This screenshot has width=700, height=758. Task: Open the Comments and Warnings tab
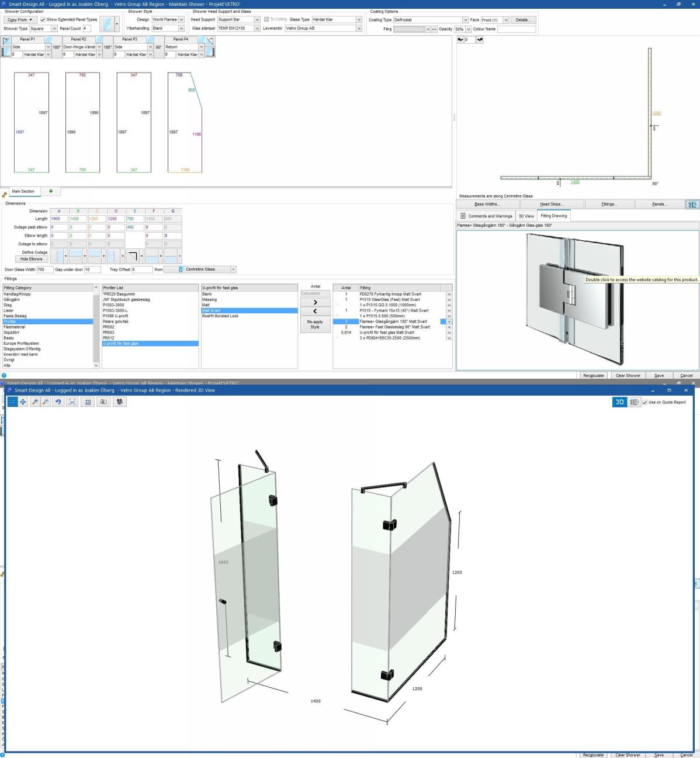[x=486, y=216]
